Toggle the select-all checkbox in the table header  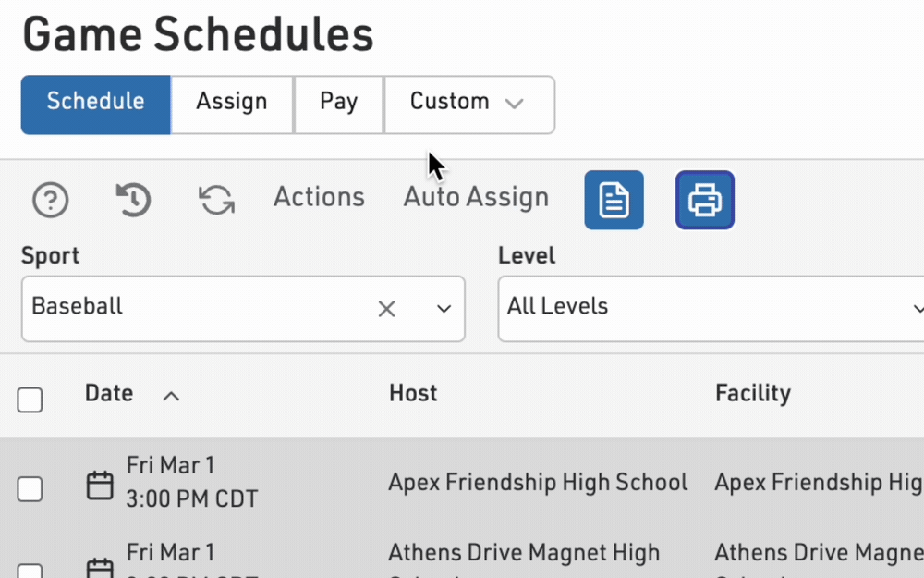pos(30,400)
